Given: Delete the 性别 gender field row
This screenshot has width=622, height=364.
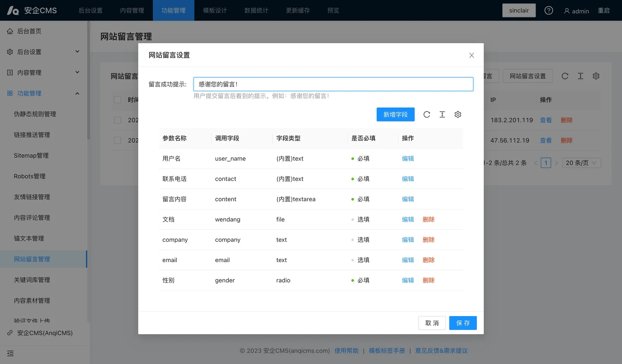Looking at the screenshot, I should (429, 280).
